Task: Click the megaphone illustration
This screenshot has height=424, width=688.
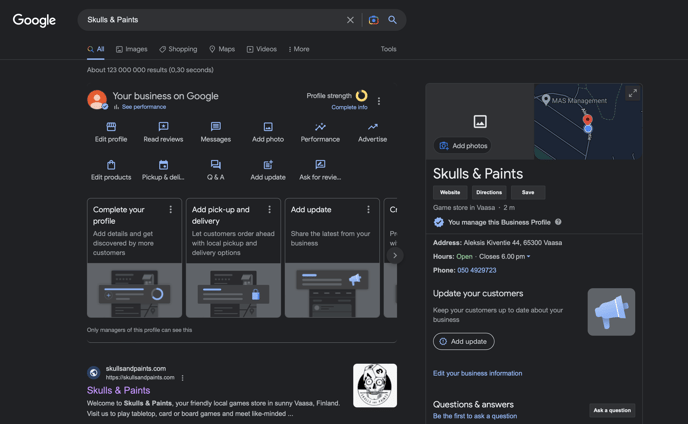Action: [611, 312]
